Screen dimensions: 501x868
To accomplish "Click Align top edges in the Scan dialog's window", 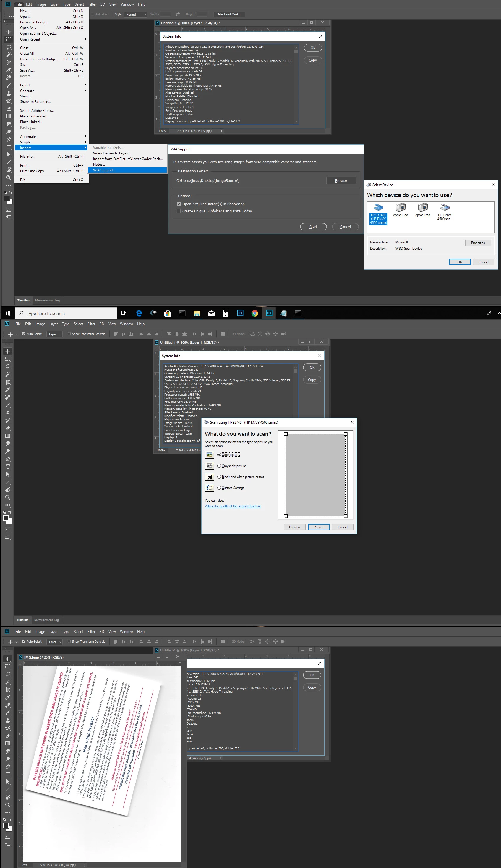I will tap(116, 334).
